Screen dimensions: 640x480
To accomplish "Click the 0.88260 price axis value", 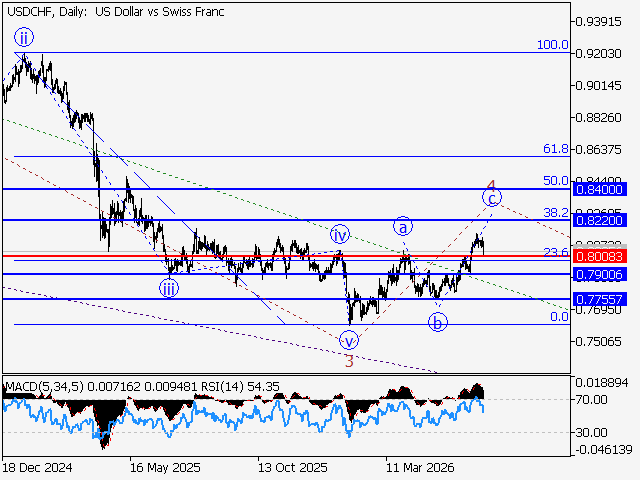I will pyautogui.click(x=598, y=118).
